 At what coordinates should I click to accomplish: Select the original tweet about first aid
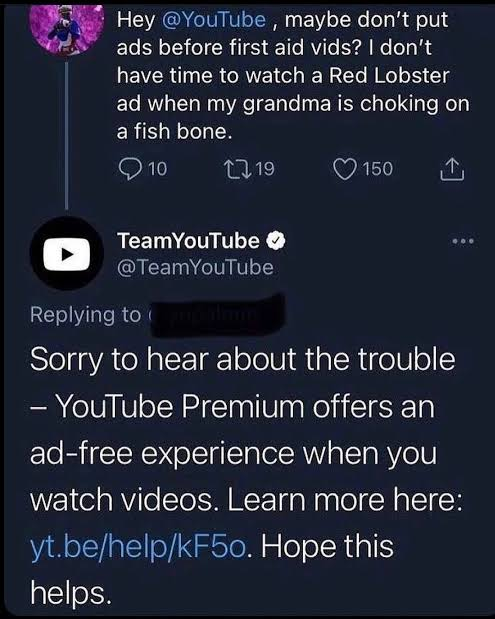(293, 75)
